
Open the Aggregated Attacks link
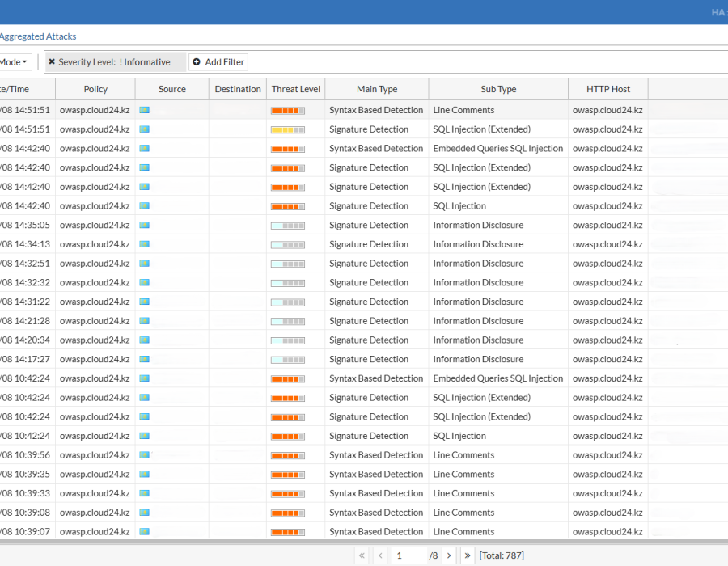38,36
